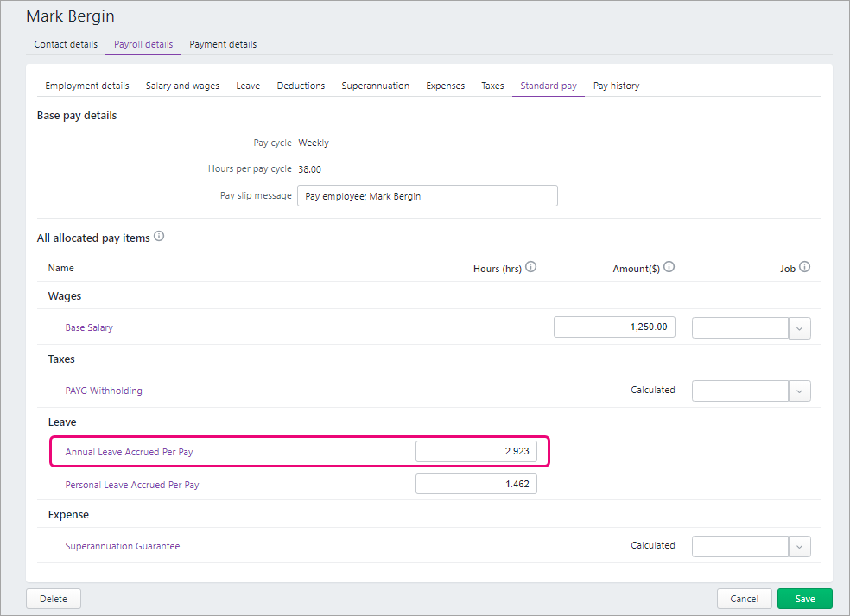Click the Pay slip message field
The width and height of the screenshot is (850, 616).
click(x=427, y=196)
